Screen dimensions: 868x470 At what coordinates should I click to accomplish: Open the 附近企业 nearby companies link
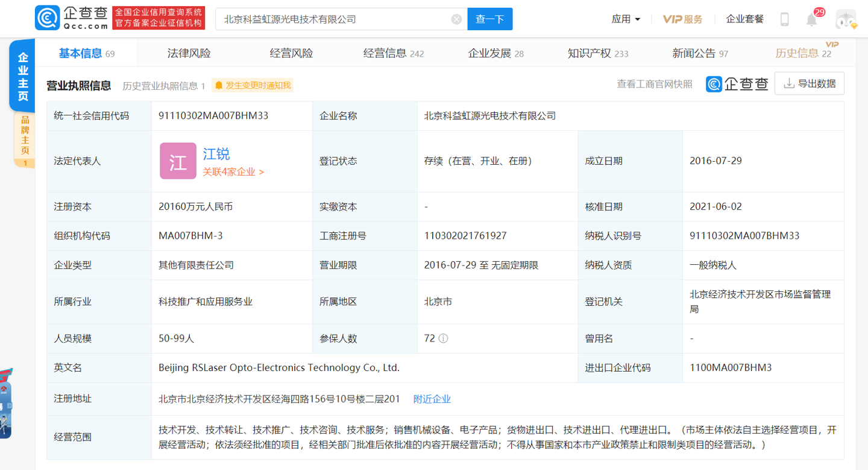point(432,399)
